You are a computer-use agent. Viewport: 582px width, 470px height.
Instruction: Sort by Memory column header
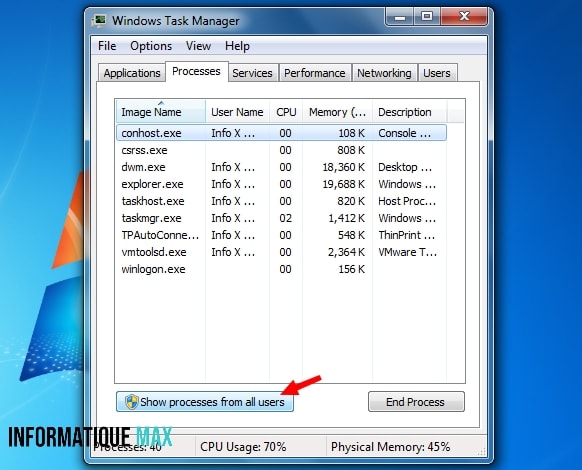[337, 111]
